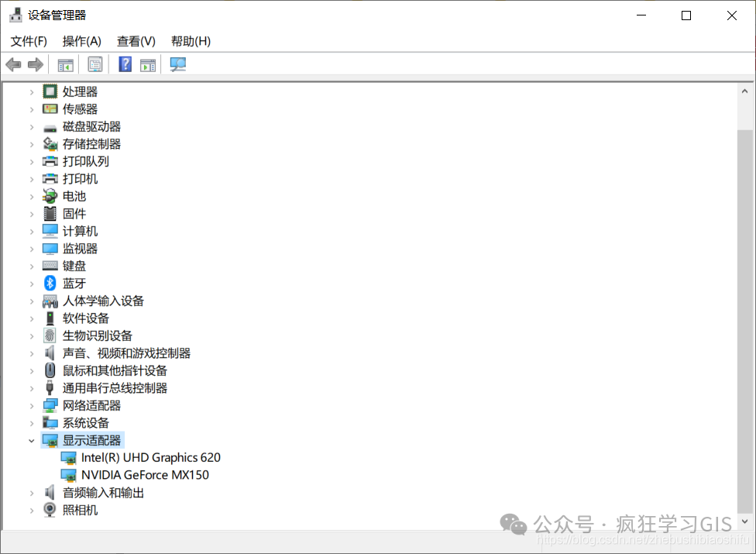Select the 打印队列 category label
The image size is (756, 554).
(86, 161)
